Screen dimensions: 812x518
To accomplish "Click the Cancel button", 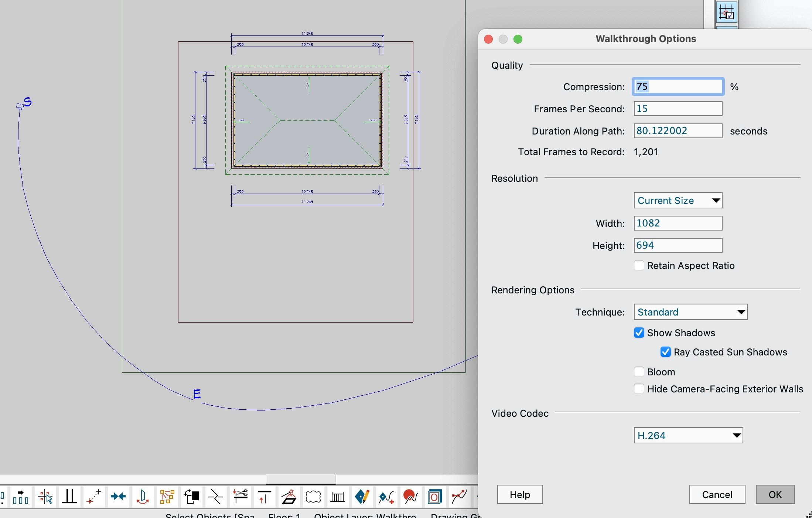I will click(717, 494).
